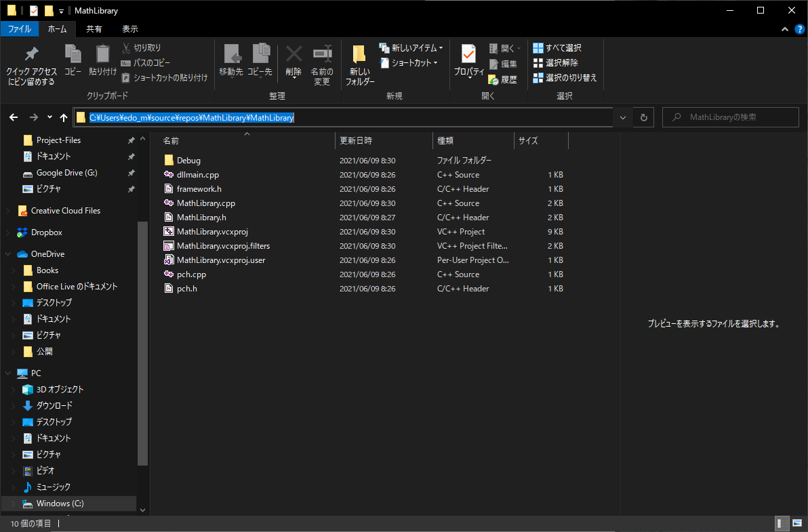The height and width of the screenshot is (532, 808).
Task: Open Downloads (ダウンロード) under PC
Action: (x=54, y=405)
